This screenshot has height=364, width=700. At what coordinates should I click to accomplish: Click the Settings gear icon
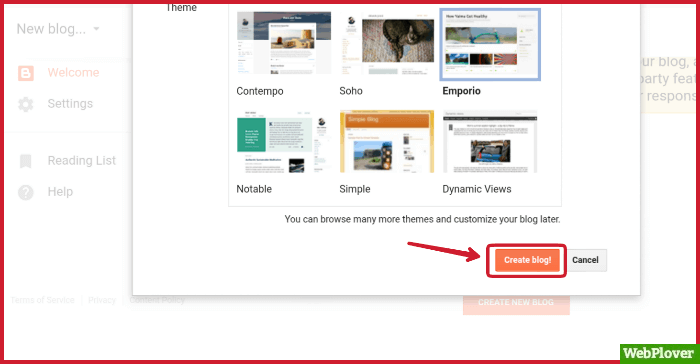click(x=25, y=104)
